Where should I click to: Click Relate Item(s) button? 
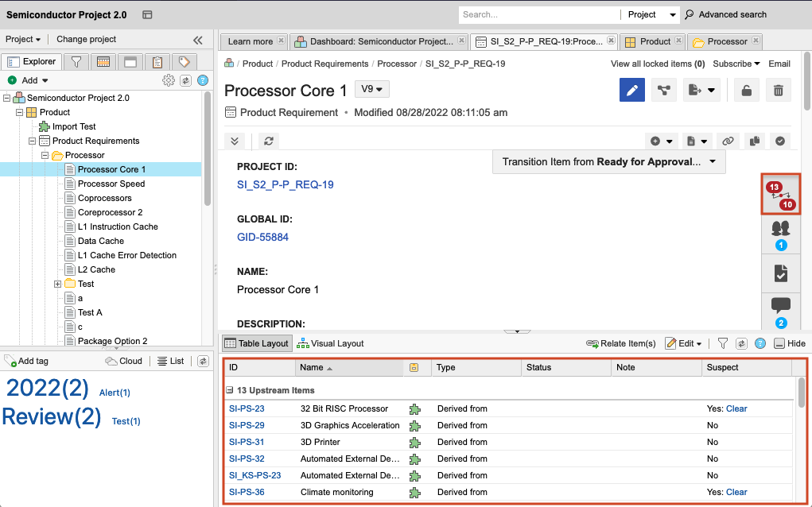point(621,343)
